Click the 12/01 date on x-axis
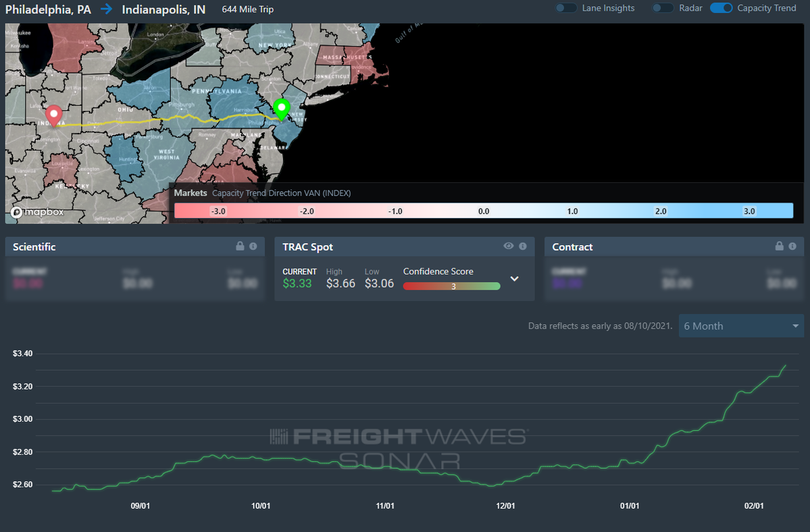This screenshot has width=810, height=532. coord(505,506)
